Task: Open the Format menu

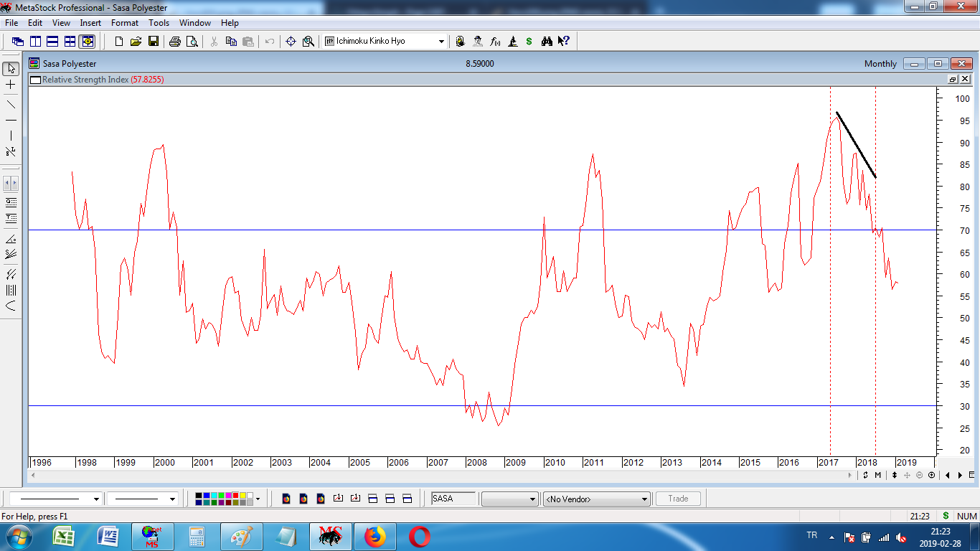Action: click(x=125, y=23)
